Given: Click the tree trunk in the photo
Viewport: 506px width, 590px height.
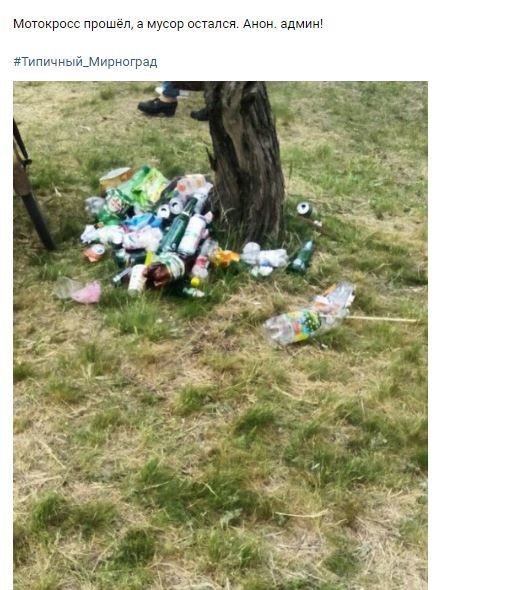Looking at the screenshot, I should (x=245, y=159).
